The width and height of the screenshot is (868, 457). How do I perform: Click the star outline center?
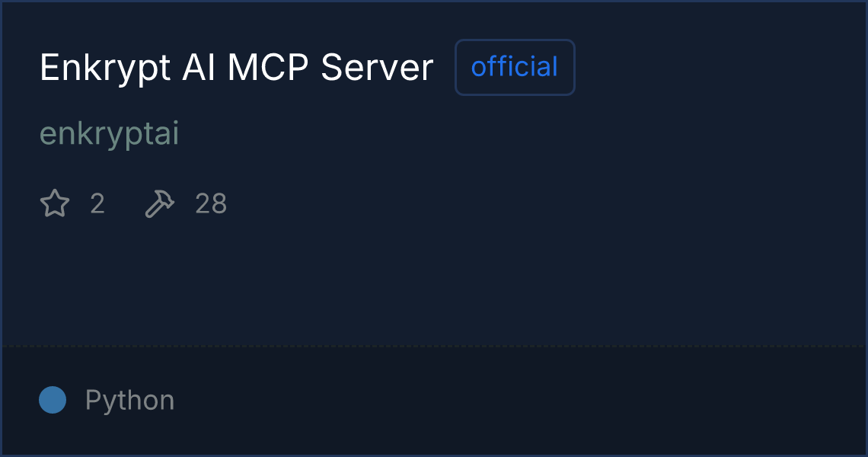point(55,203)
